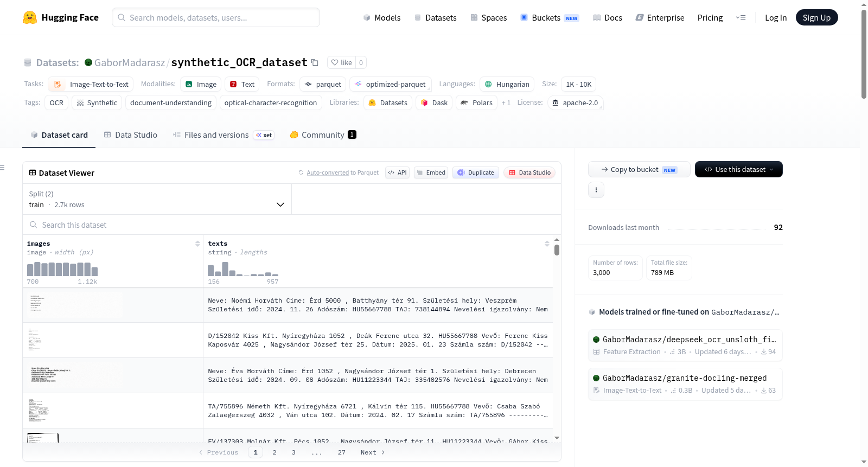Click the Copy to bucket button
This screenshot has width=868, height=467.
[639, 169]
